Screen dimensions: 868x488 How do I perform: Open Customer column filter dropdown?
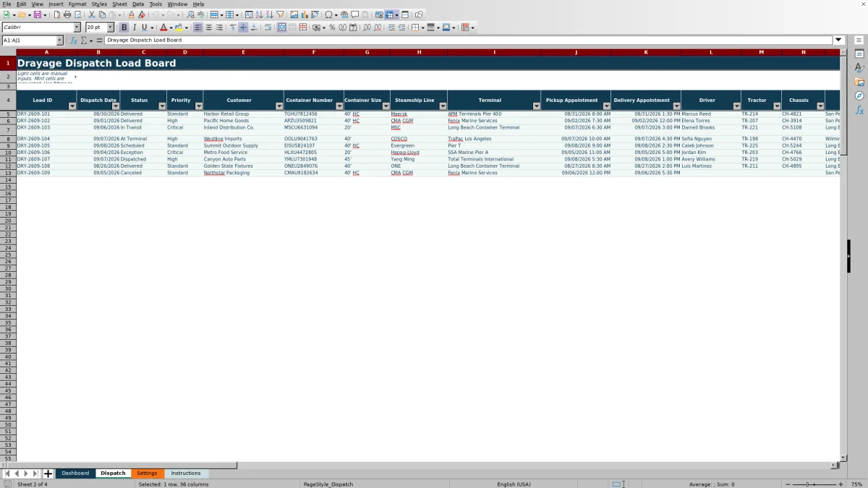click(279, 106)
